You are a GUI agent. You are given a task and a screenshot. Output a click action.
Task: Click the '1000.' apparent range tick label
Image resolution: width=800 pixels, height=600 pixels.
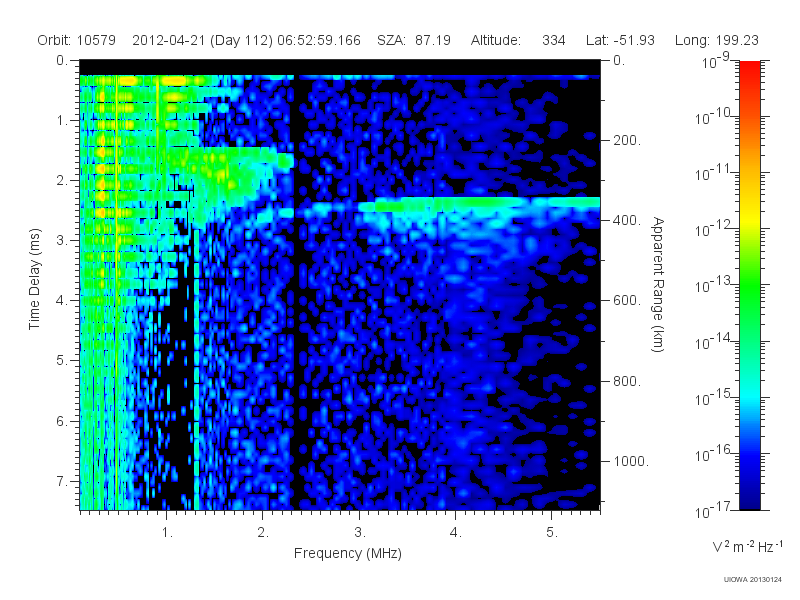click(631, 461)
